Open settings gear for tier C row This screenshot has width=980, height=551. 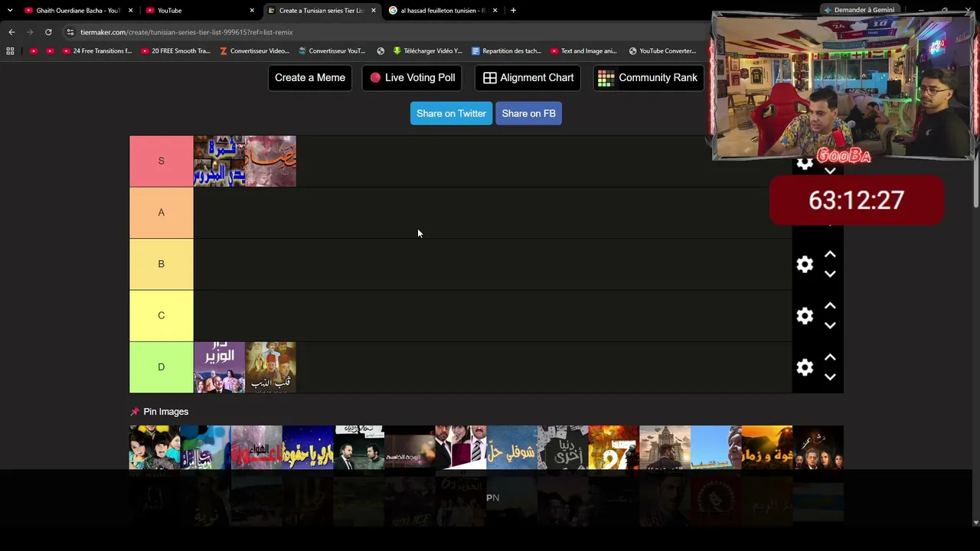point(805,315)
